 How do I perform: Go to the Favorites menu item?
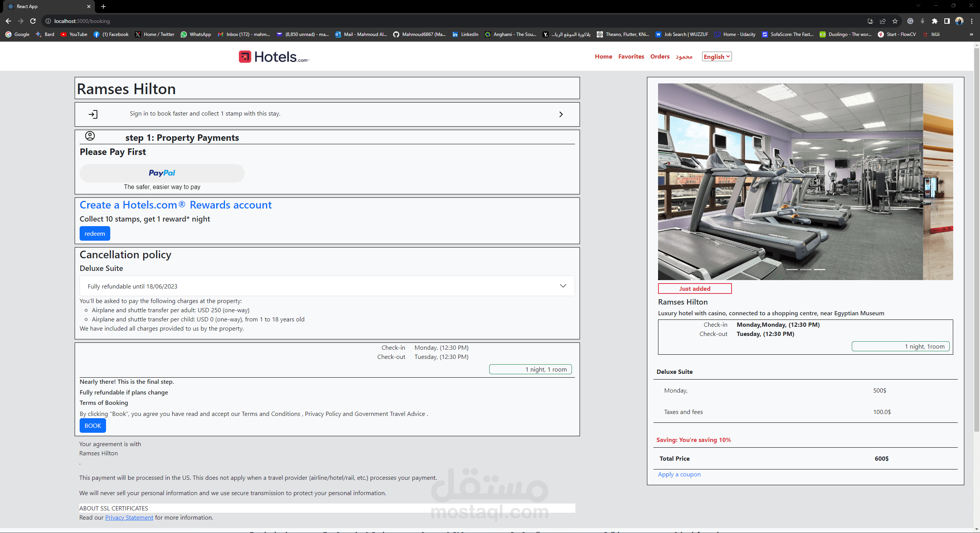[x=631, y=57]
